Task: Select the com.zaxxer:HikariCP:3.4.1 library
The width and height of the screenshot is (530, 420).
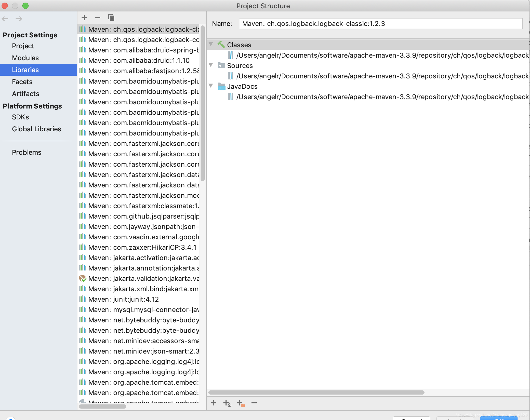Action: (142, 247)
